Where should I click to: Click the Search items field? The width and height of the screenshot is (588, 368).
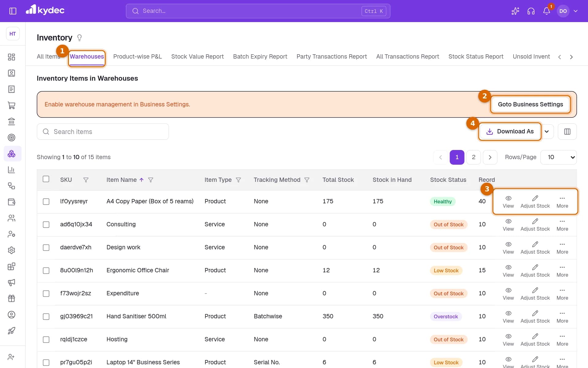103,132
